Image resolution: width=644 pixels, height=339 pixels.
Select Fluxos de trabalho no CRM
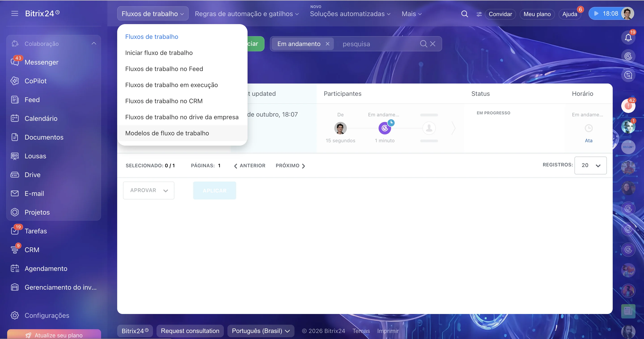pos(182,101)
